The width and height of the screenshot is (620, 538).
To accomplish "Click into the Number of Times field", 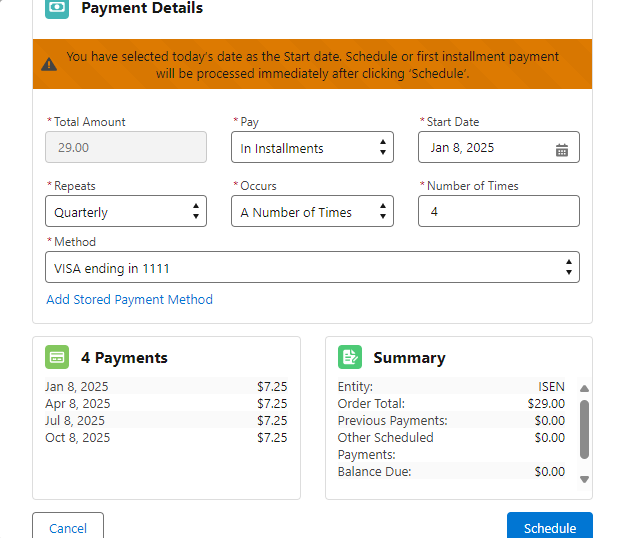I will (x=498, y=212).
